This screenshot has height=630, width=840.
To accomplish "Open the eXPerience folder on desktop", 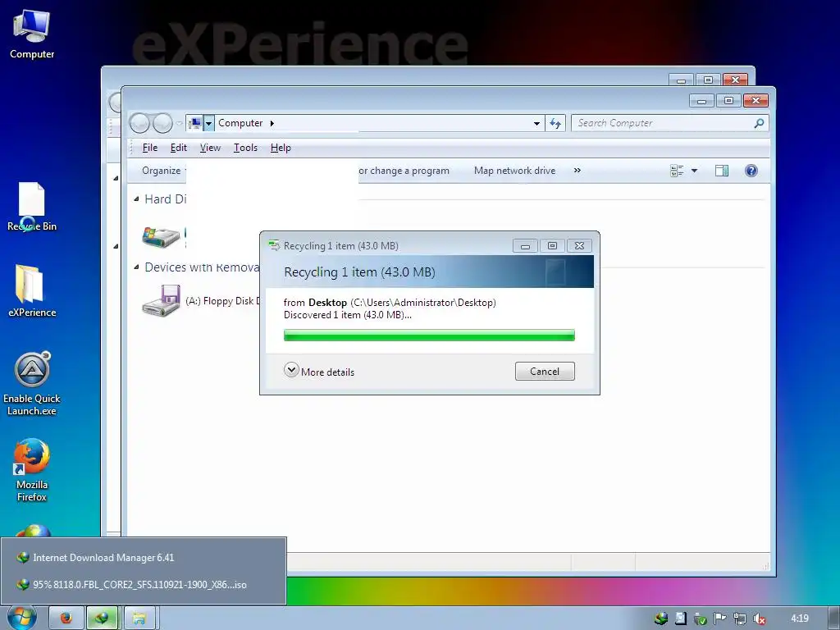I will point(32,291).
